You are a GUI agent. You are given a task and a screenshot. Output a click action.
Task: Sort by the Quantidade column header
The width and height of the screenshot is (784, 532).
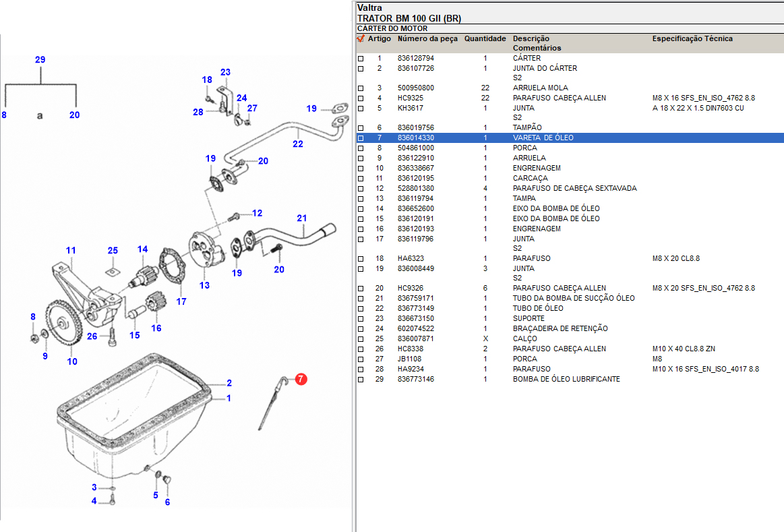point(485,38)
